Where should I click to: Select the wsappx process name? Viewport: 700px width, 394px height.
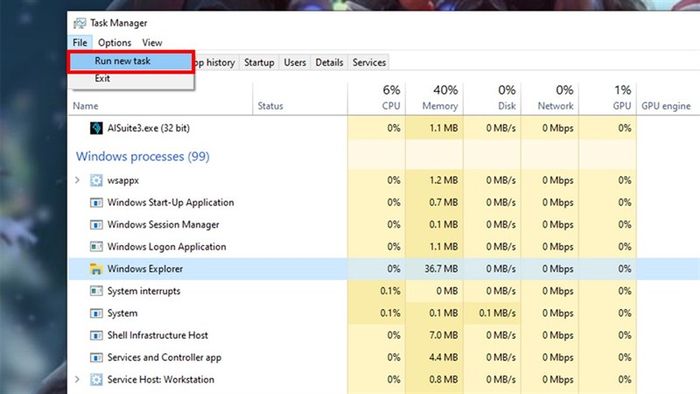[123, 181]
